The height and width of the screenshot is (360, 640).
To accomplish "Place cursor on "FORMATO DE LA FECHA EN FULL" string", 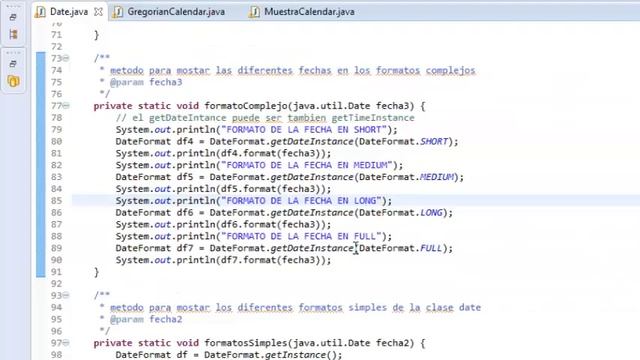I will click(300, 236).
